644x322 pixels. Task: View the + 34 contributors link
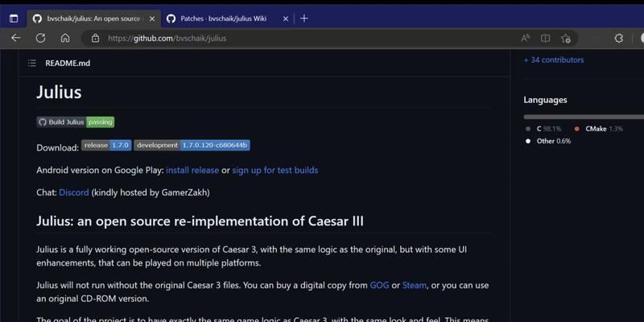coord(554,60)
